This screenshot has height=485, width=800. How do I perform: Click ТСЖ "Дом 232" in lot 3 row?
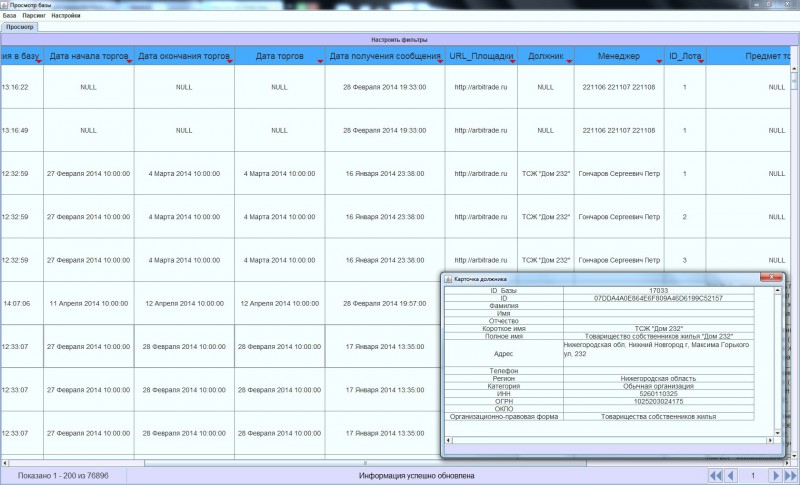[x=545, y=260]
